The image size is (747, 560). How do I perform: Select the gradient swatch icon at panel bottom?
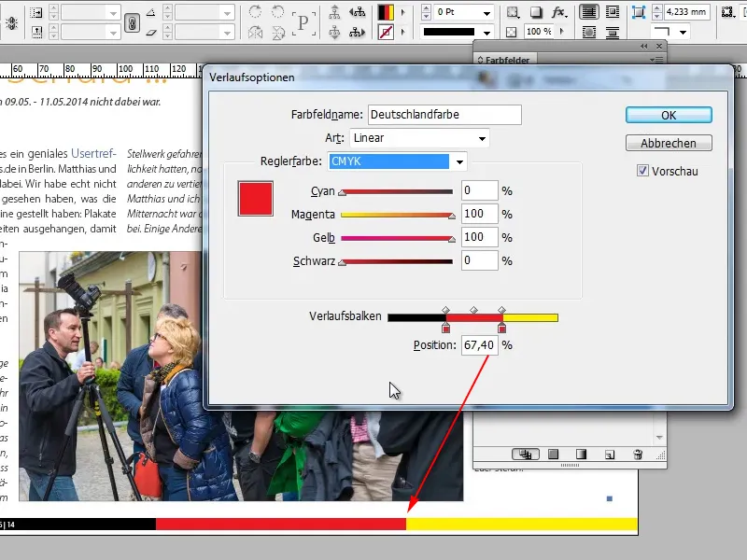point(580,455)
